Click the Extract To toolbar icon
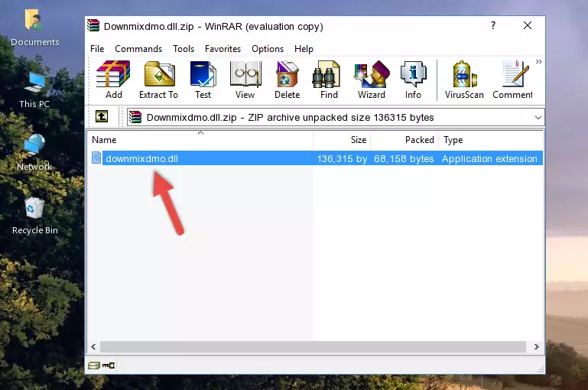588x390 pixels. tap(158, 80)
